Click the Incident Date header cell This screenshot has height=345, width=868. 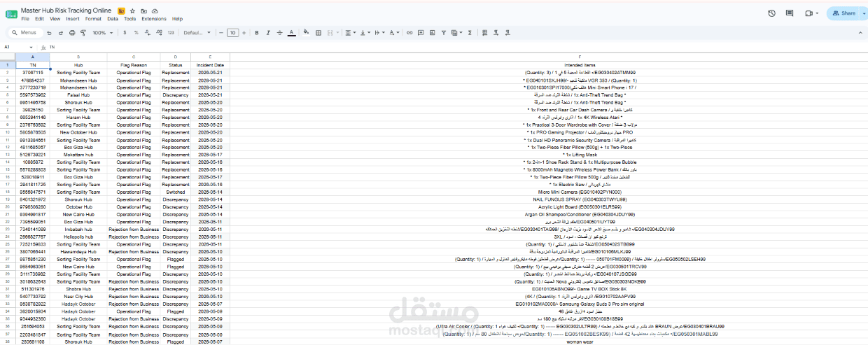coord(210,65)
